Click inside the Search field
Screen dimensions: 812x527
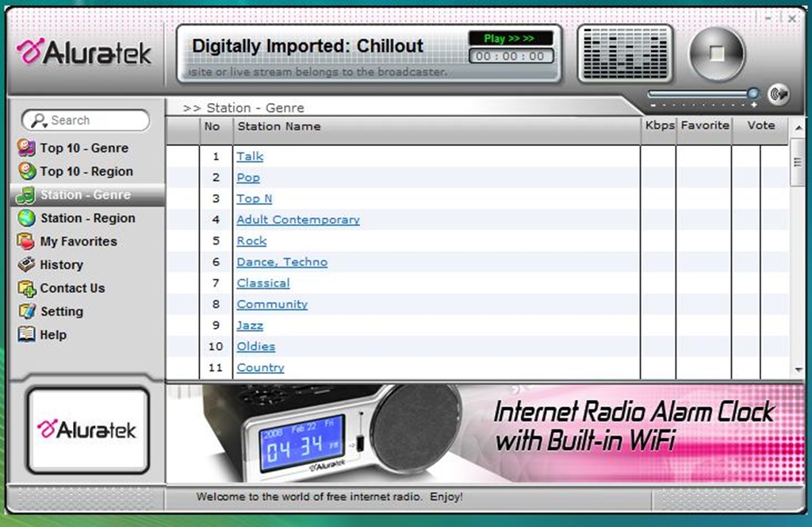point(95,121)
